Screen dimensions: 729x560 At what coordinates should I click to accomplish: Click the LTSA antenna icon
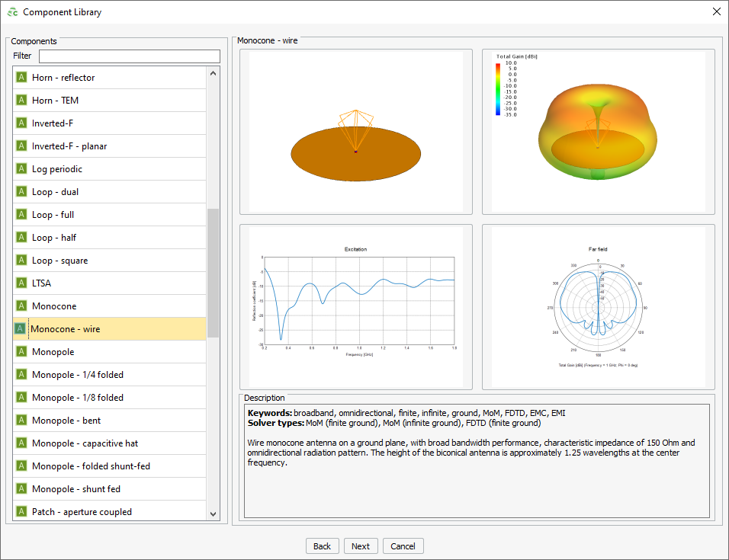click(21, 283)
